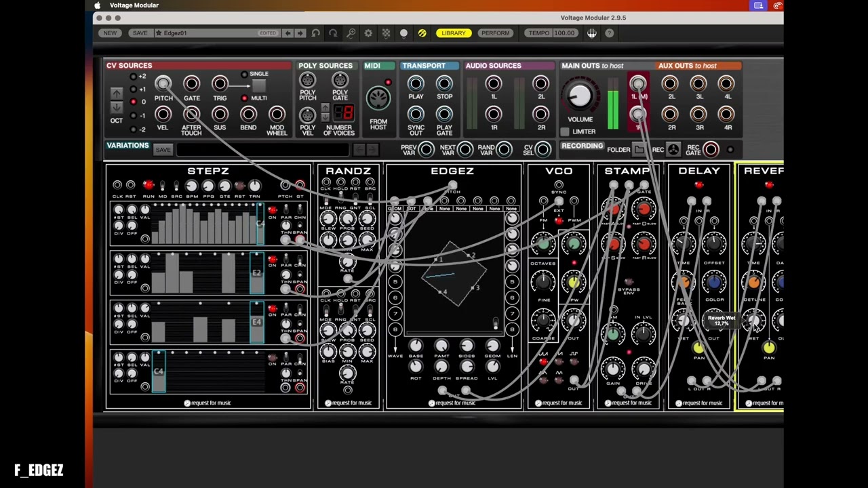The width and height of the screenshot is (868, 488).
Task: Click the POLY GATE jack
Action: click(340, 80)
